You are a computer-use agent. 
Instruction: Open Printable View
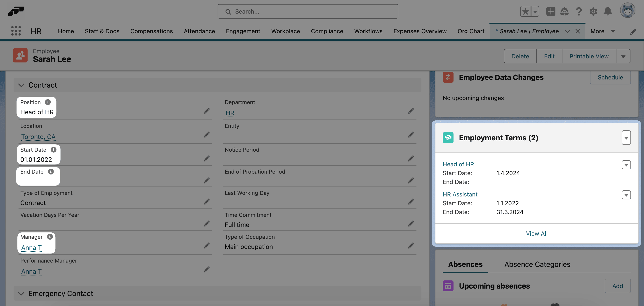(x=589, y=56)
